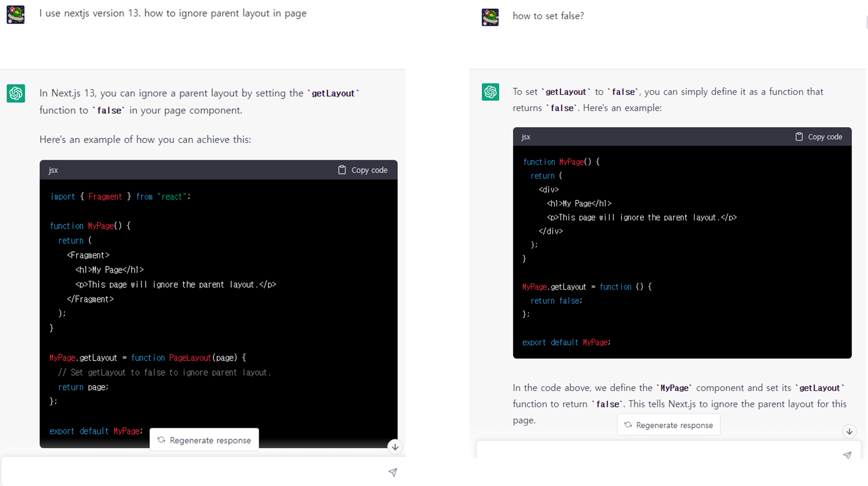
Task: Send message icon in left chat
Action: [393, 472]
